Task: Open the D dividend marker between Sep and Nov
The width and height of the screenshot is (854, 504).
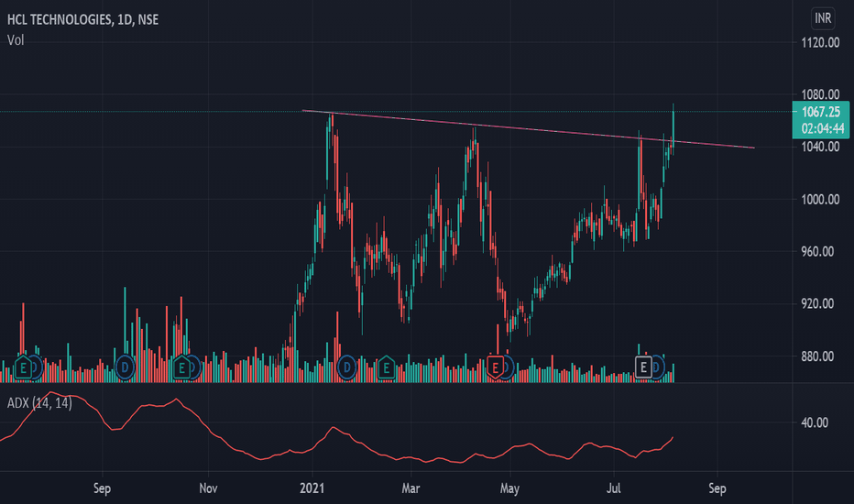Action: click(x=125, y=367)
